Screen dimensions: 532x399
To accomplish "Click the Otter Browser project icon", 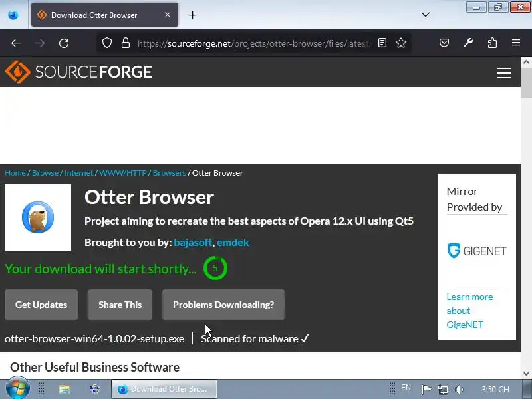I will 38,217.
